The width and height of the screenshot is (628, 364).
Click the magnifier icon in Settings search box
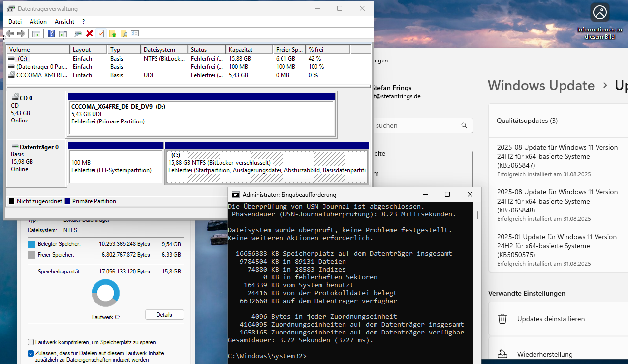pyautogui.click(x=464, y=125)
